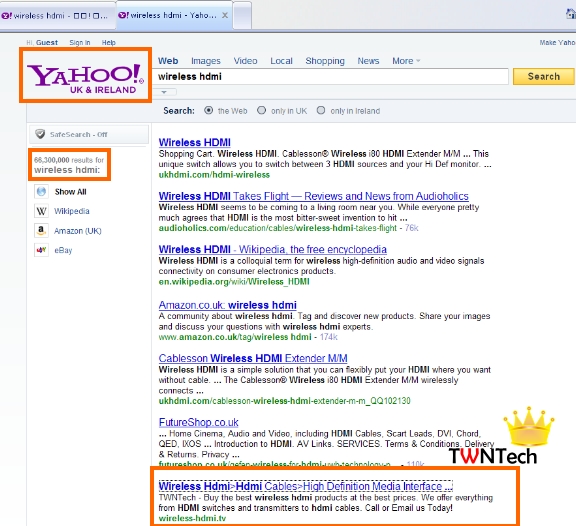Open the FutureShop.co.uk result title
The image size is (576, 526).
pyautogui.click(x=198, y=422)
